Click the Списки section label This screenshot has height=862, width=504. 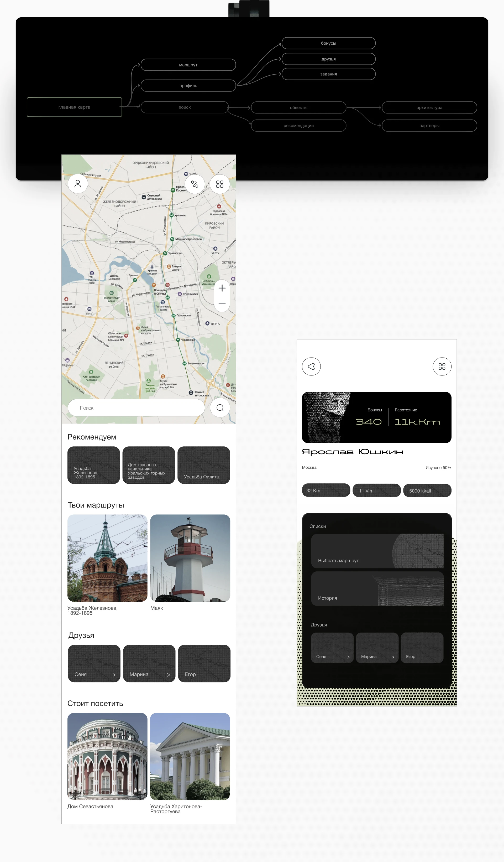[318, 526]
